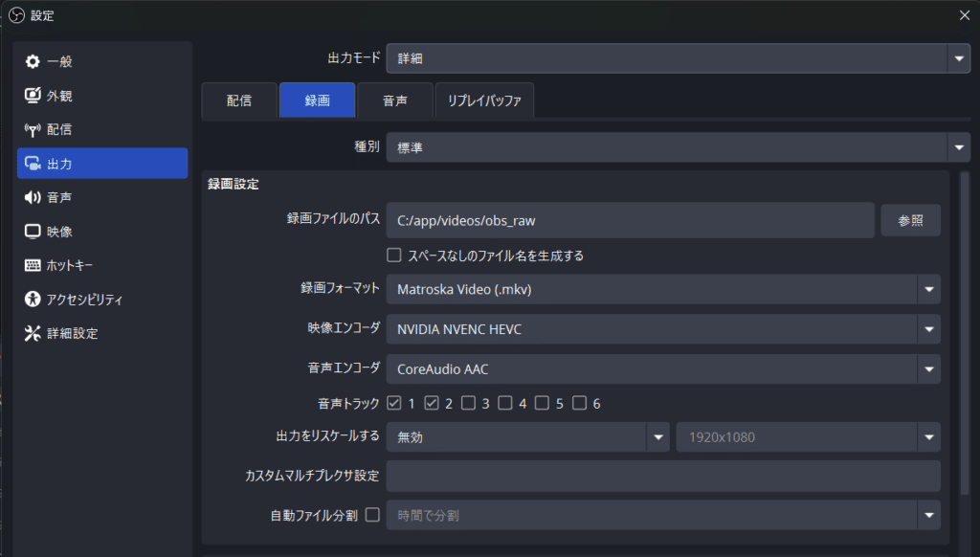Open the 時間で分割 dropdown
The height and width of the screenshot is (557, 980).
(663, 515)
